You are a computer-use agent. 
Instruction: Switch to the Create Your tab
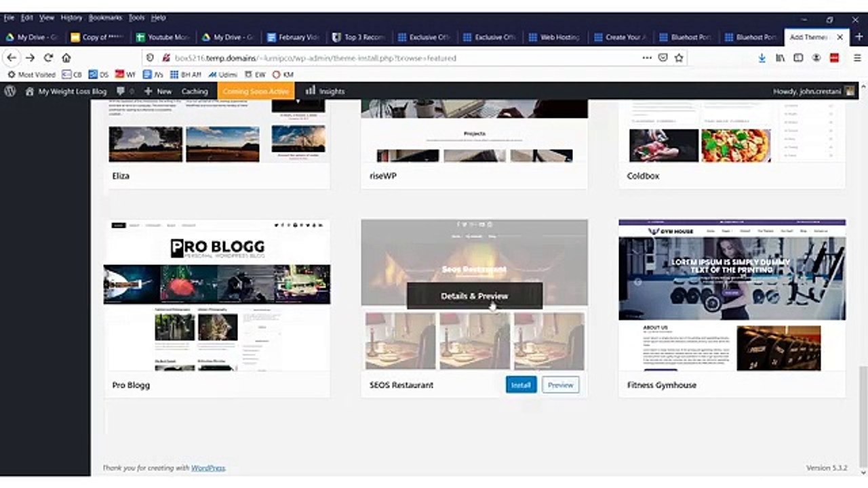(621, 37)
